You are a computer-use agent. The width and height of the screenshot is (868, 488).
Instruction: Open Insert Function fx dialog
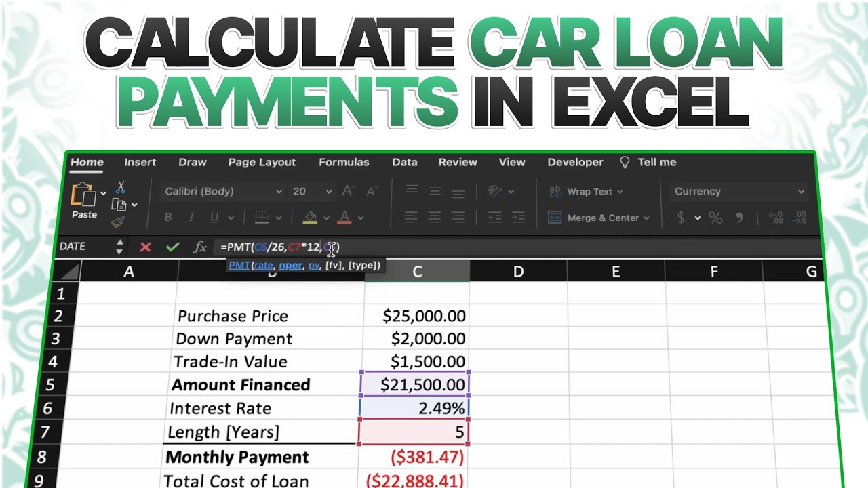[200, 247]
